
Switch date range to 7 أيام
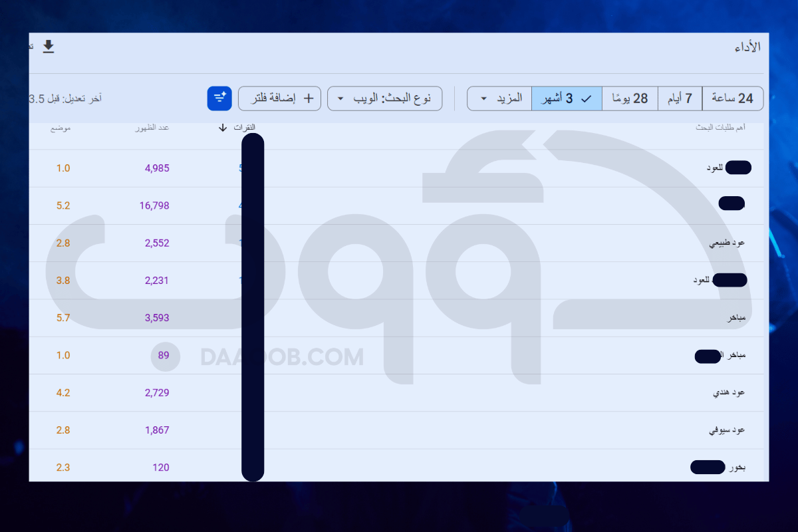click(680, 98)
